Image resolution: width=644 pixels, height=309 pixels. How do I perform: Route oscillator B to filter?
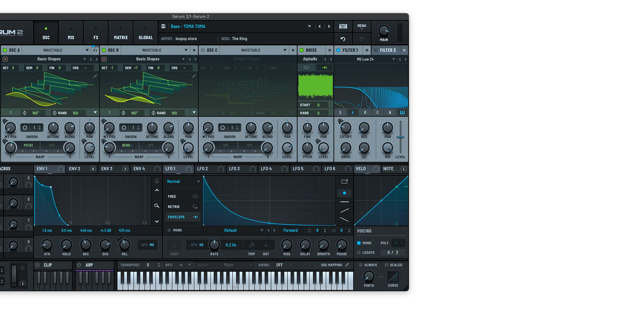coord(365,113)
